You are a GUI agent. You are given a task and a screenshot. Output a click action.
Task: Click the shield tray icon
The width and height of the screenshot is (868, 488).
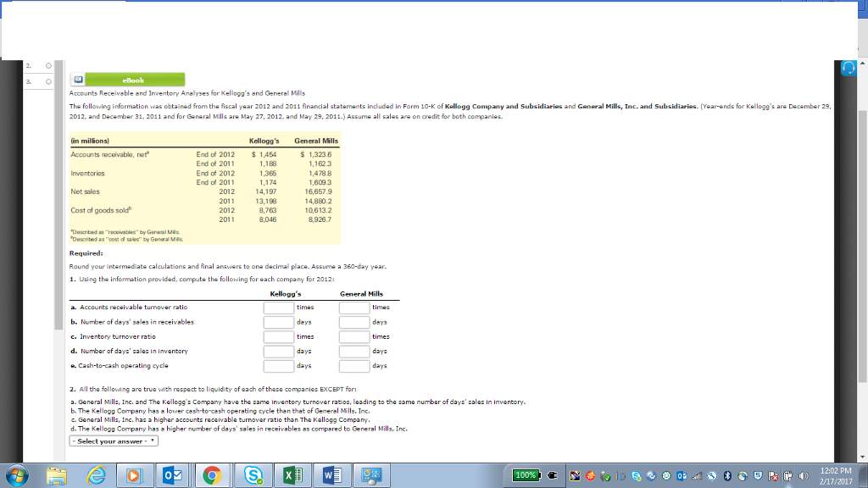(758, 476)
